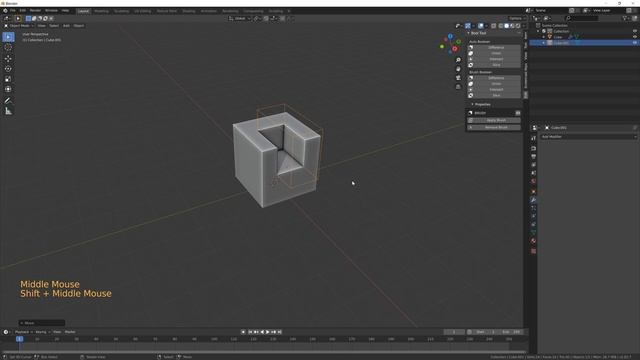Switch perspective/orthographic with grid icon
The width and height of the screenshot is (640, 360).
tap(458, 87)
